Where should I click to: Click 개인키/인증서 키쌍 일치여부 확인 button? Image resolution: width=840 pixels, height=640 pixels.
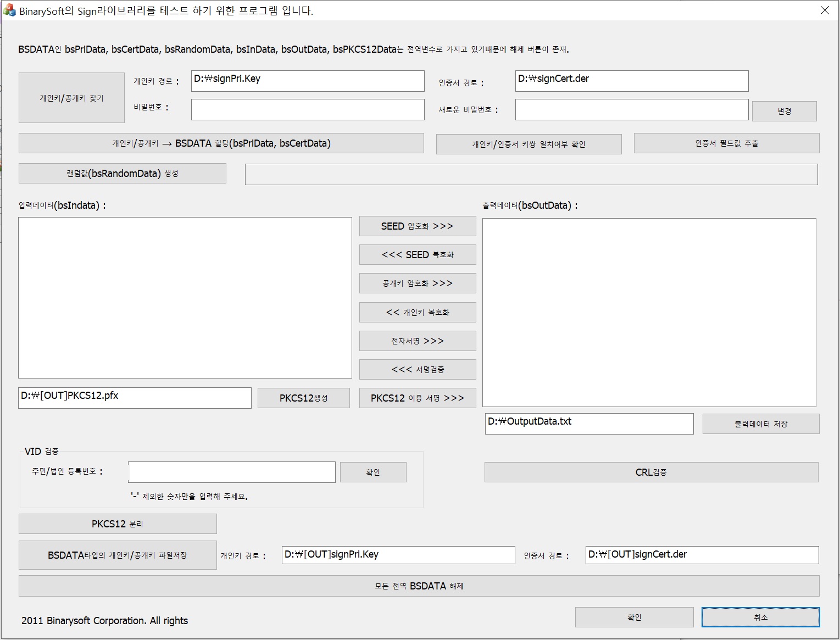click(529, 144)
